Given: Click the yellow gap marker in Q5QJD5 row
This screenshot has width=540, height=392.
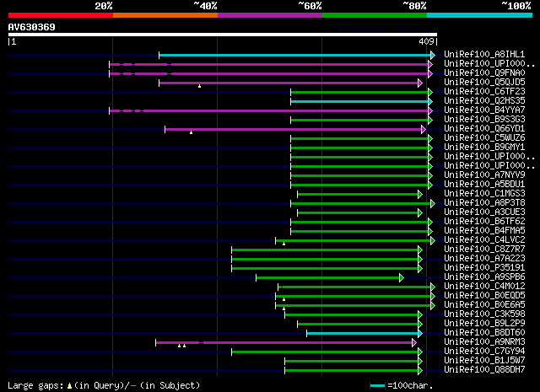Looking at the screenshot, I should 199,86.
